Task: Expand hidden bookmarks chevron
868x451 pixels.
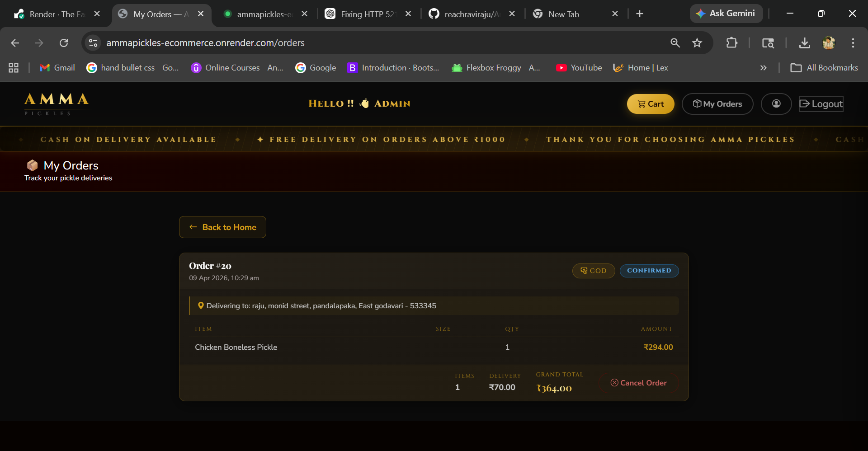Action: [763, 68]
